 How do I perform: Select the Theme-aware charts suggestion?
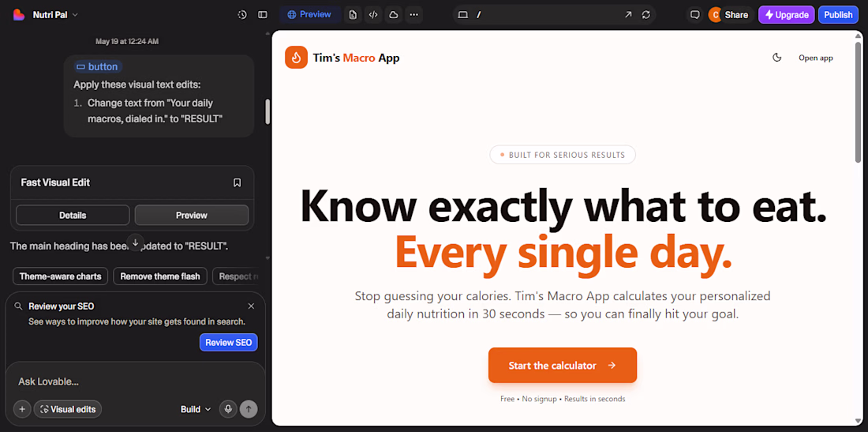[60, 276]
